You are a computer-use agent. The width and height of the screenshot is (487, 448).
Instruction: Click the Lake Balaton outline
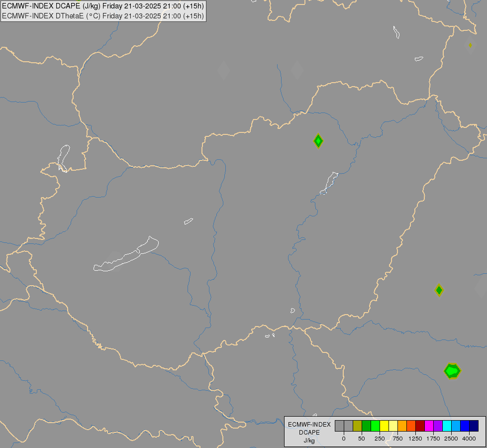(x=126, y=254)
